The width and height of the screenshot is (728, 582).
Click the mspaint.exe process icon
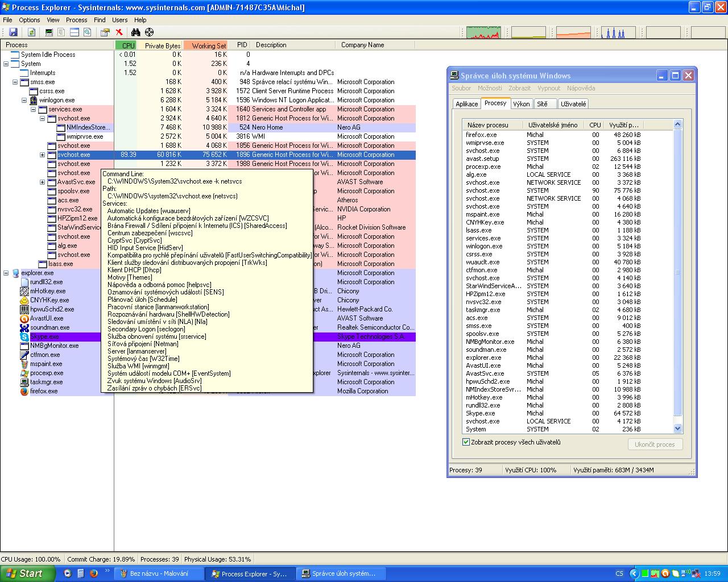24,364
